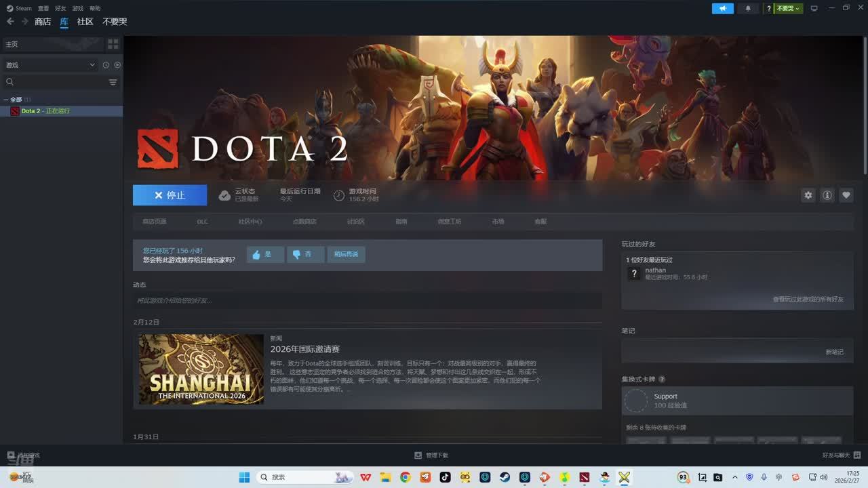Click 查看玩过此游戏的所有好友 link
Screen dimensions: 868x488
[x=808, y=299]
